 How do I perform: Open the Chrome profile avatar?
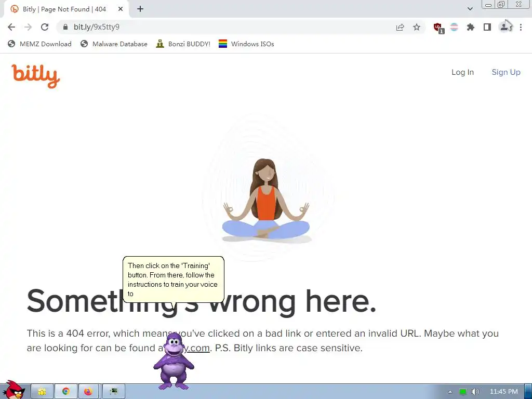point(504,27)
